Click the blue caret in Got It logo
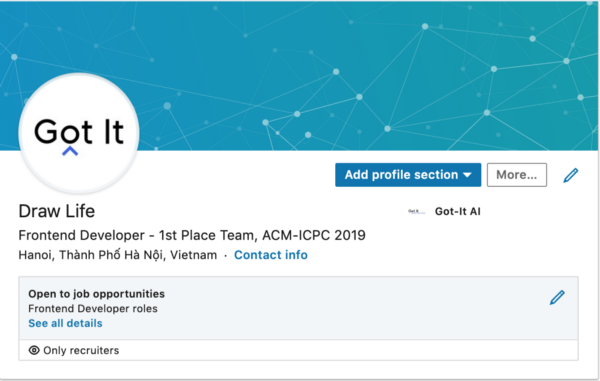 point(70,151)
